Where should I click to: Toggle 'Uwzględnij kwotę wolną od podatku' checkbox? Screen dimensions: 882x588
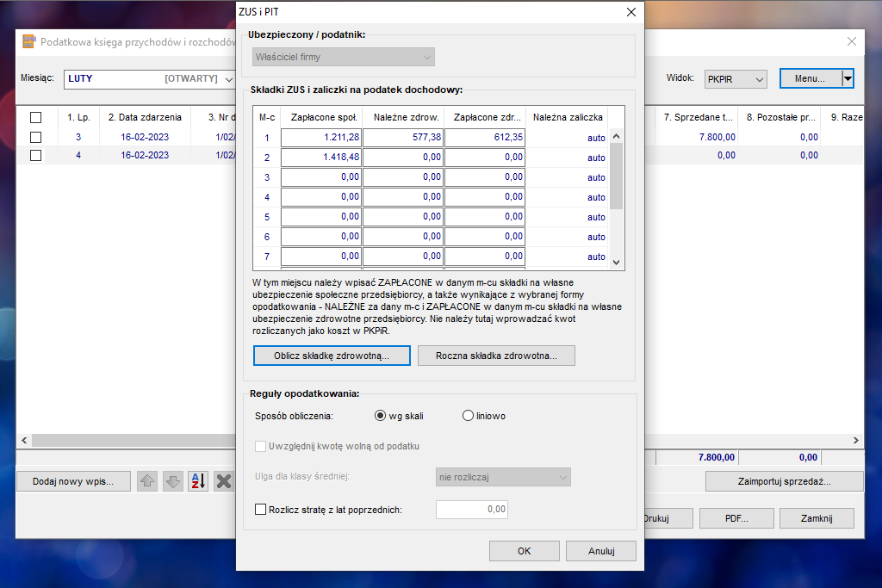point(260,446)
